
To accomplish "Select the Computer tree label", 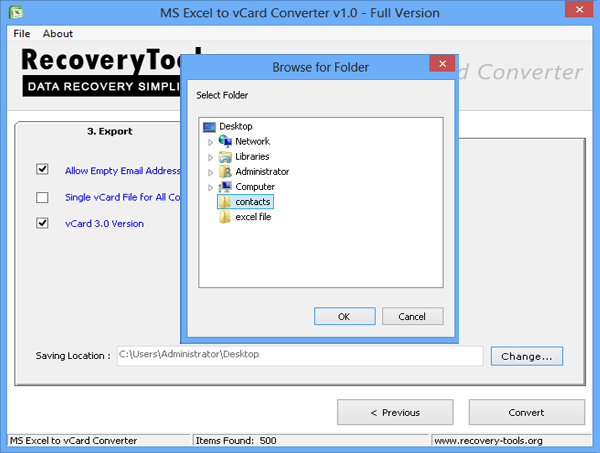I will [x=255, y=187].
